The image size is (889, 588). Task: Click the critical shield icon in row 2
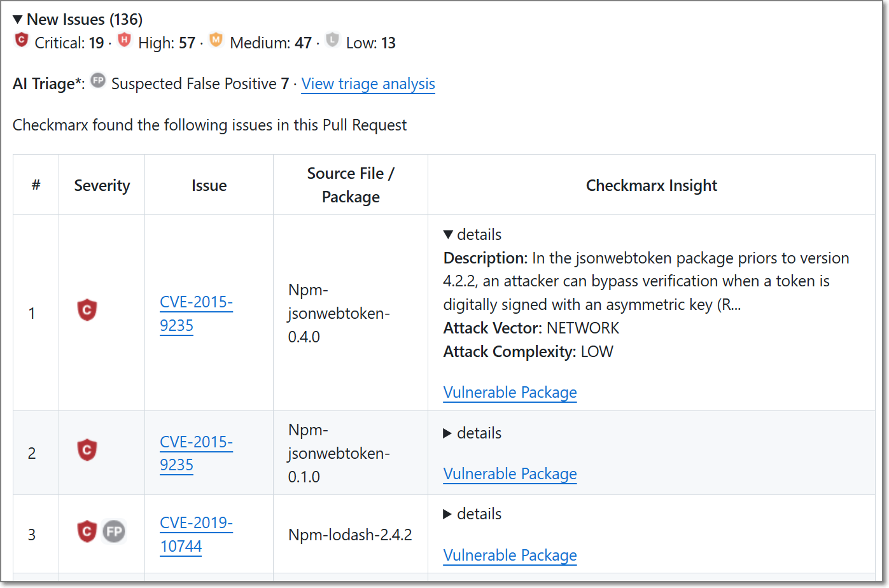point(87,450)
